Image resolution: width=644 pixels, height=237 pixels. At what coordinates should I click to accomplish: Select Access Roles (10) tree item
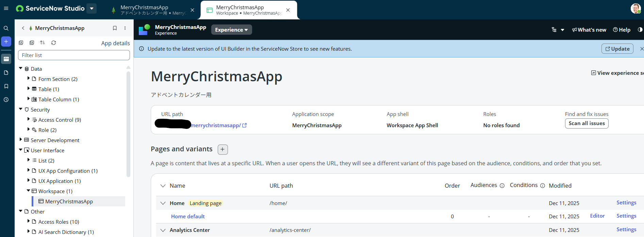[x=59, y=222]
